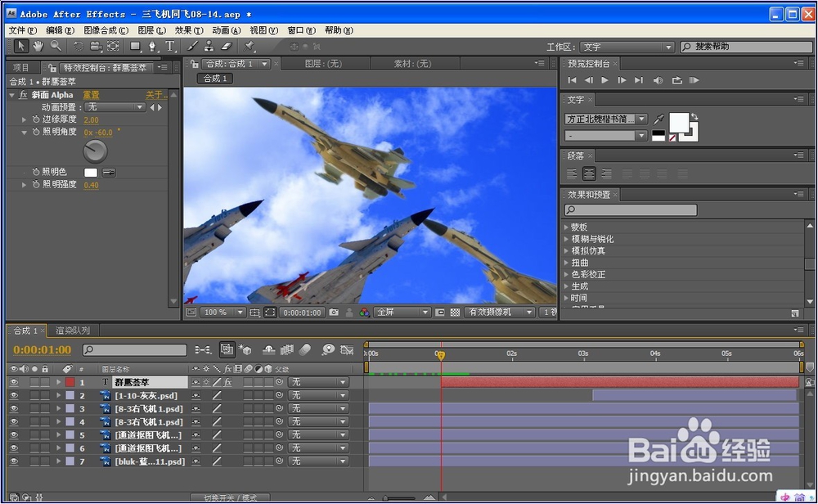The image size is (818, 504).
Task: Select the Puppet Pin tool
Action: pos(249,47)
